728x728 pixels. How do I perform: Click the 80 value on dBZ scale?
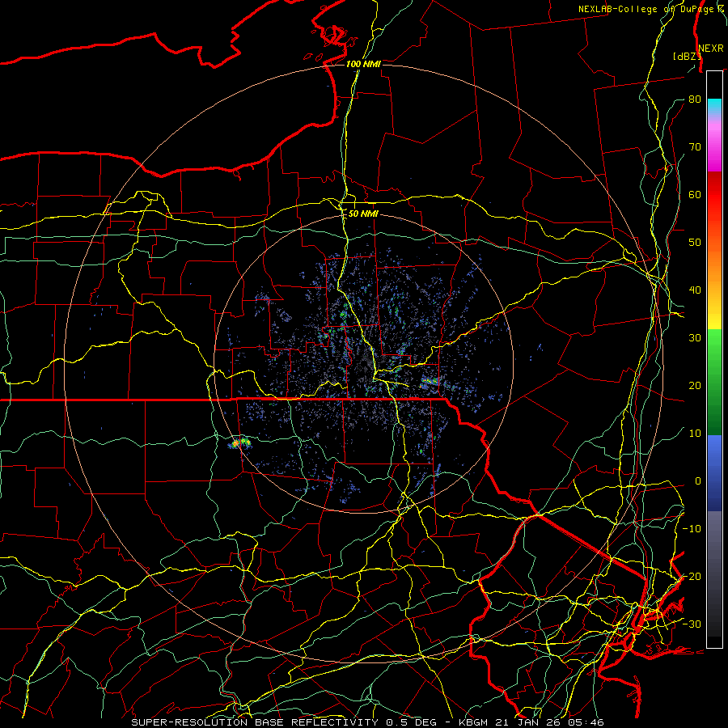(x=695, y=99)
